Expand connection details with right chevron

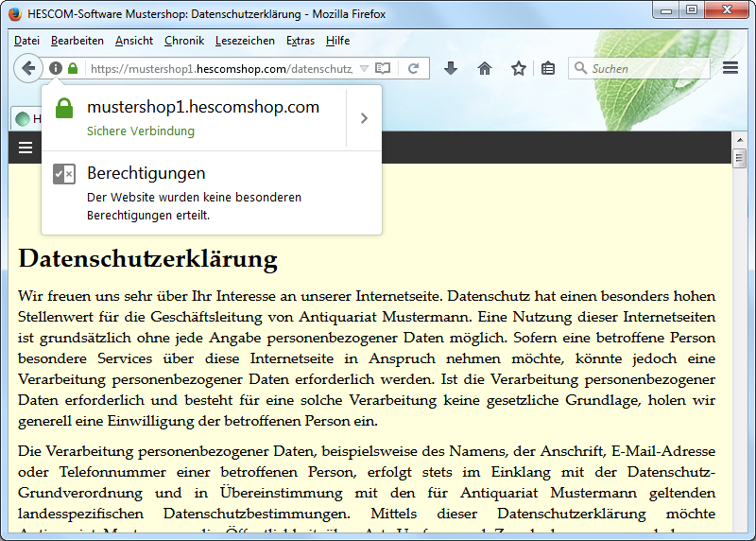(364, 118)
